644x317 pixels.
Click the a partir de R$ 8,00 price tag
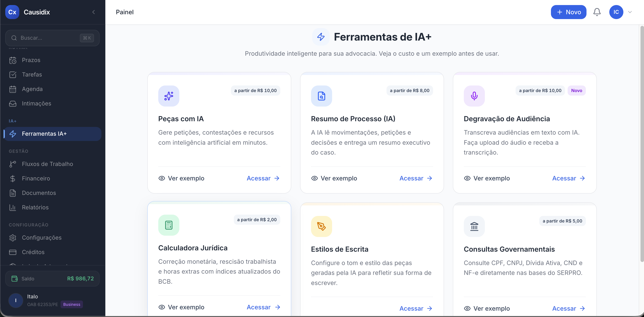pyautogui.click(x=410, y=91)
